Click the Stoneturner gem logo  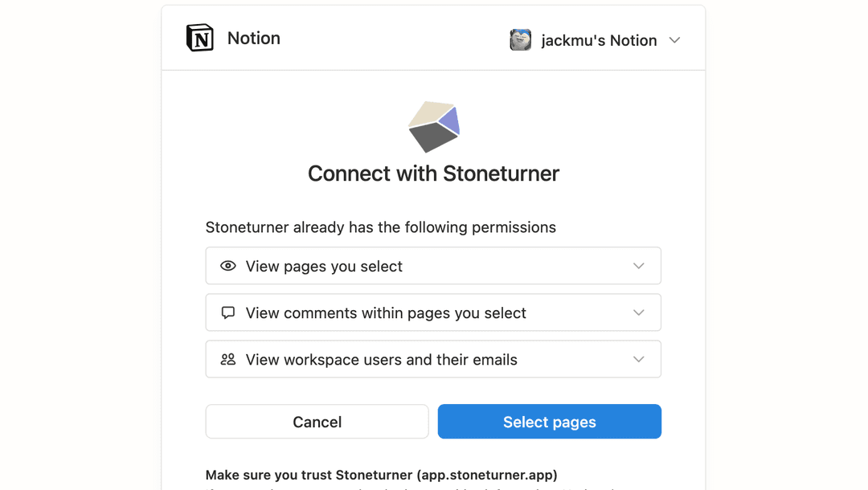[x=434, y=127]
